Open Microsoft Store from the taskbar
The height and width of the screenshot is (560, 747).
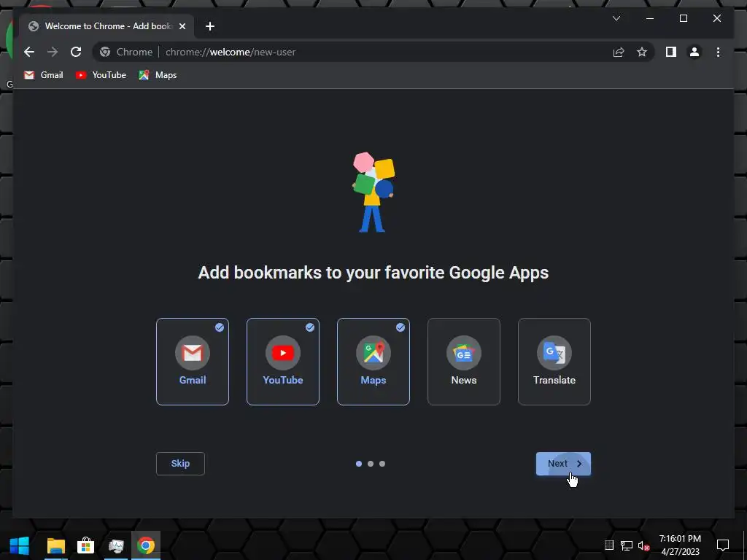pos(86,545)
